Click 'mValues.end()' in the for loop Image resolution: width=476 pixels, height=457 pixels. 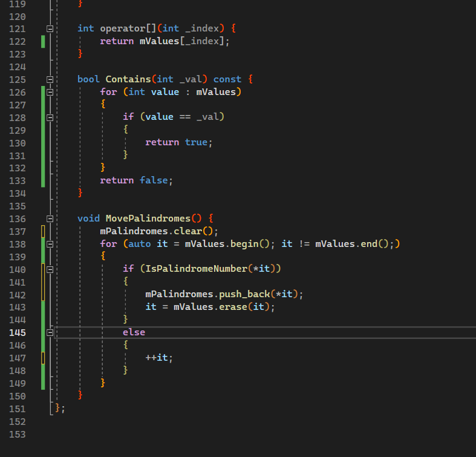[x=351, y=244]
